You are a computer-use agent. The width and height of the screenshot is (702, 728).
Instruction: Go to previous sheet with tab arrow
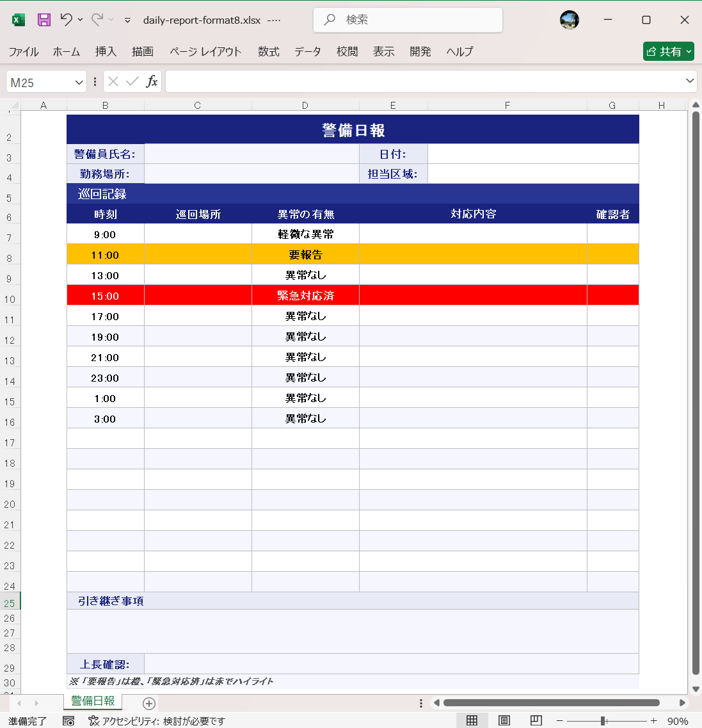click(x=19, y=703)
